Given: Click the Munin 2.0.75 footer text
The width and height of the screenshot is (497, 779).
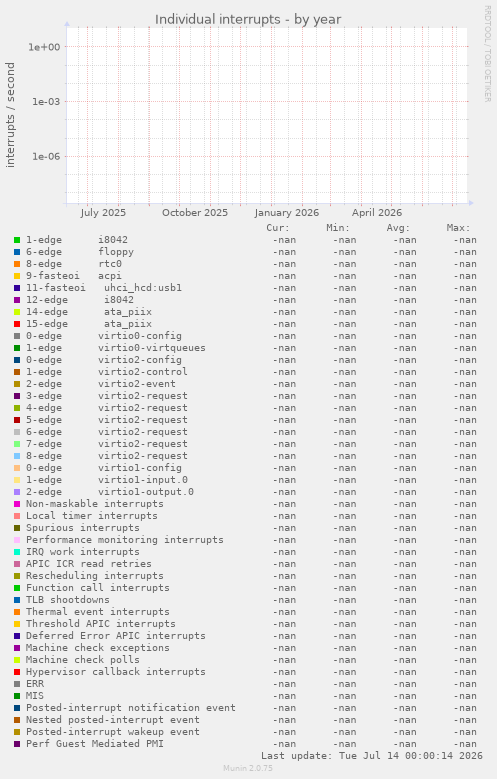Looking at the screenshot, I should click(248, 768).
